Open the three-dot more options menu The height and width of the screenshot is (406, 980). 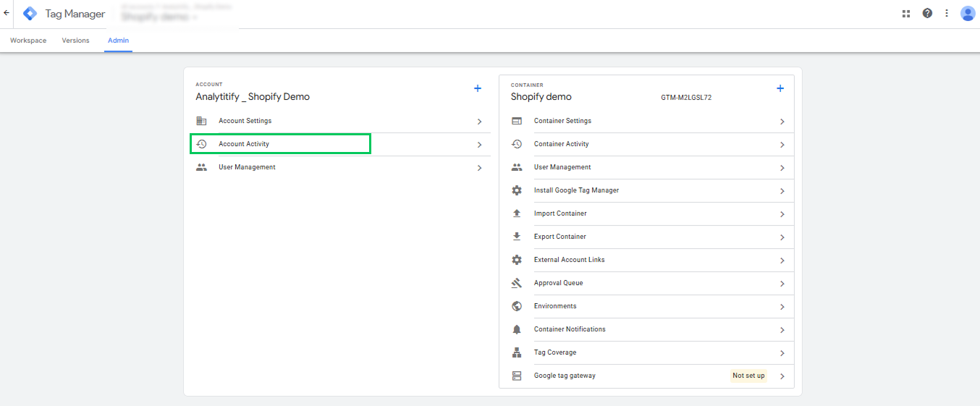[947, 13]
